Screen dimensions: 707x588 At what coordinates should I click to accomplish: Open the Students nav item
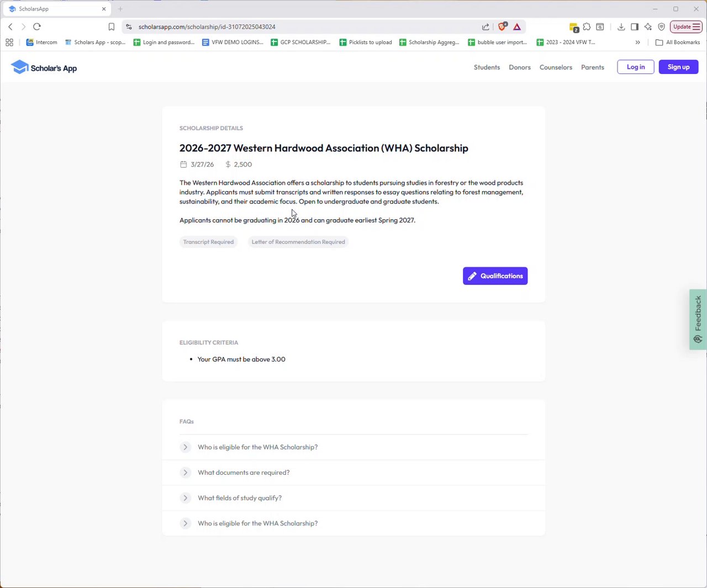click(487, 67)
